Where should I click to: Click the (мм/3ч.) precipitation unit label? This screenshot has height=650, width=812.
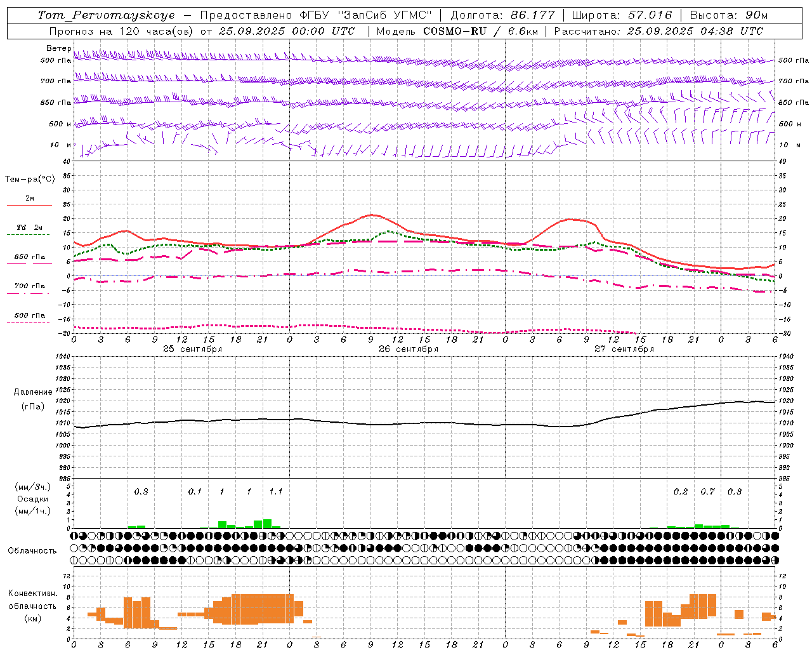tap(32, 487)
